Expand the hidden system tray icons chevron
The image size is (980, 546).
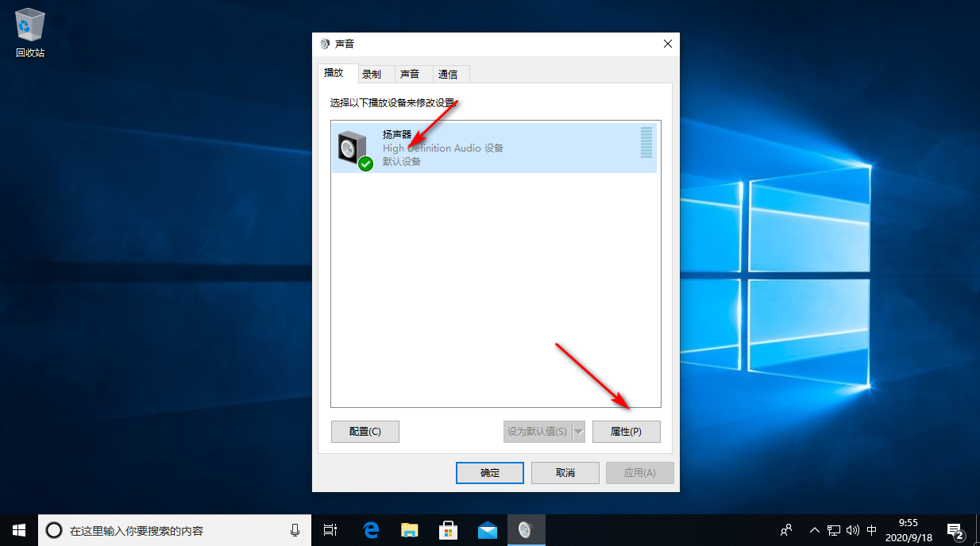click(x=815, y=530)
